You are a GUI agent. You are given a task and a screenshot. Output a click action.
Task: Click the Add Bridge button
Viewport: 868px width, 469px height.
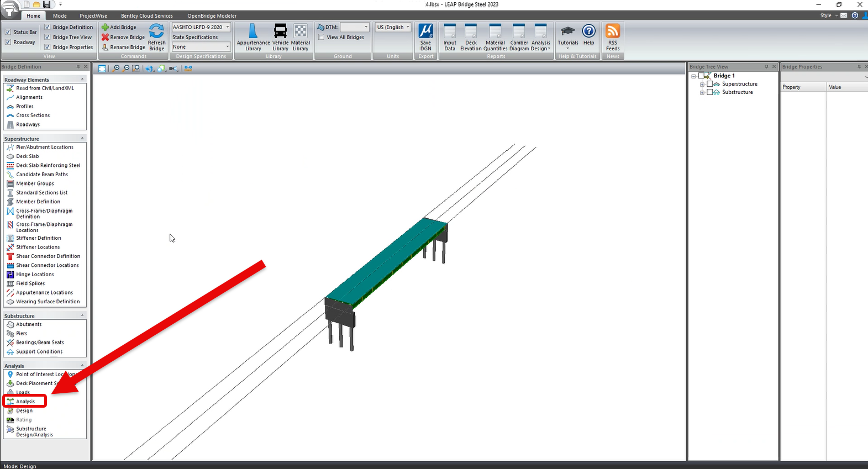tap(119, 27)
